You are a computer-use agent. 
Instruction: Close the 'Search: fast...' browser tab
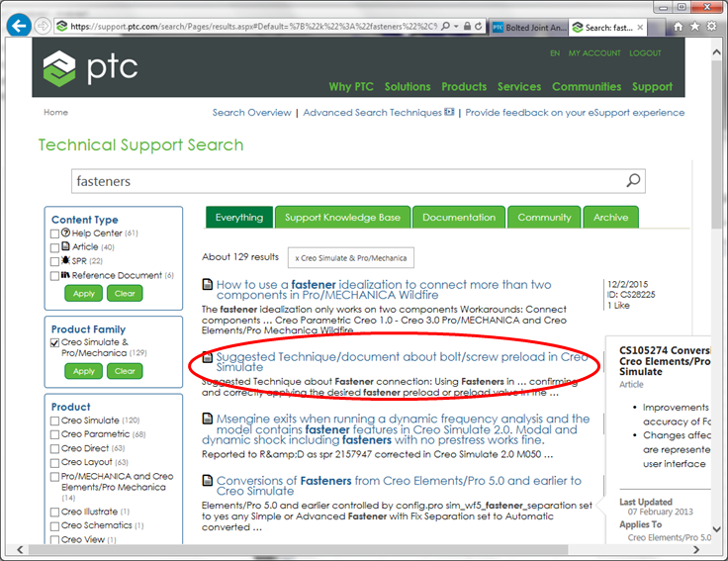click(640, 28)
